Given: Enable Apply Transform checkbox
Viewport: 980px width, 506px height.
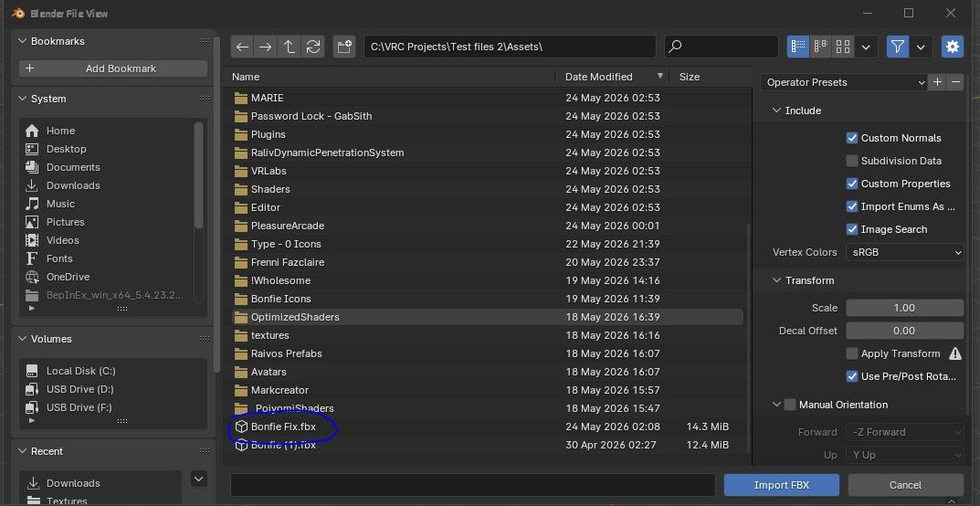Looking at the screenshot, I should pos(852,353).
